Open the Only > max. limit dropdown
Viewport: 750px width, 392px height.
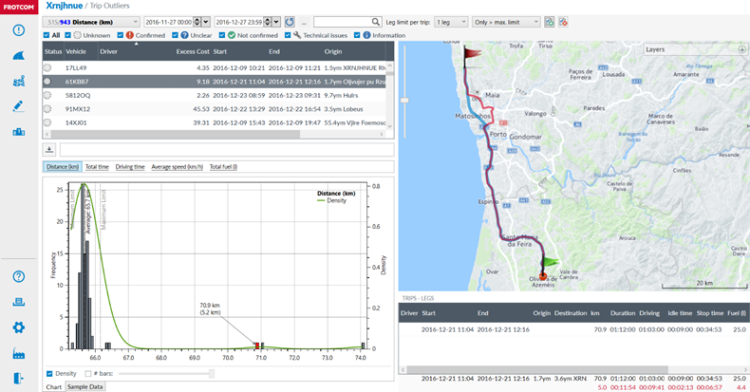coord(506,22)
